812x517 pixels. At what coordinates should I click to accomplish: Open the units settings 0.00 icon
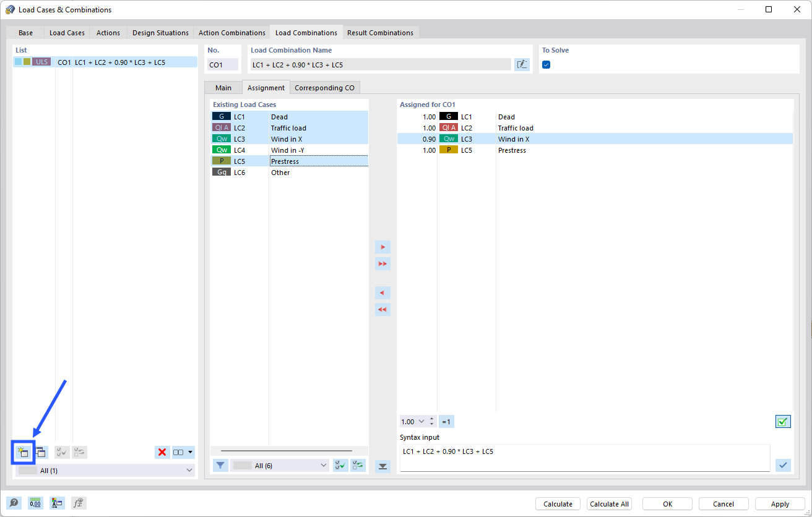tap(35, 503)
